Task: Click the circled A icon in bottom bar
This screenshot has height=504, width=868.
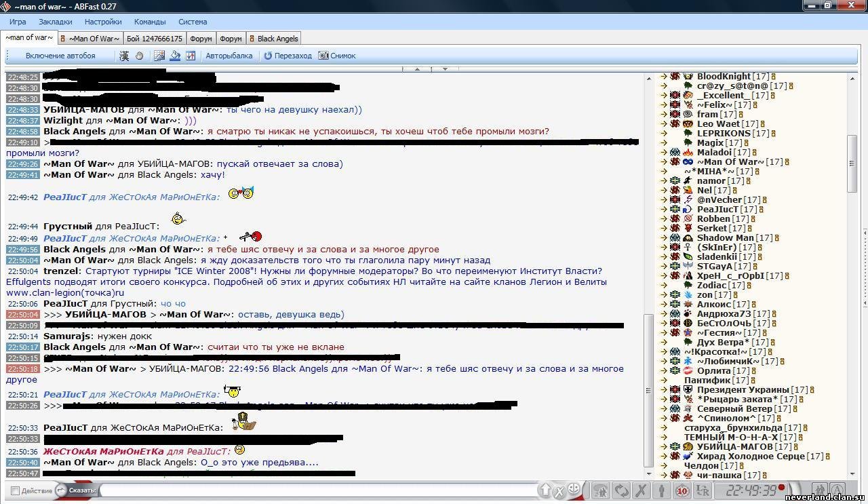Action: pos(837,490)
